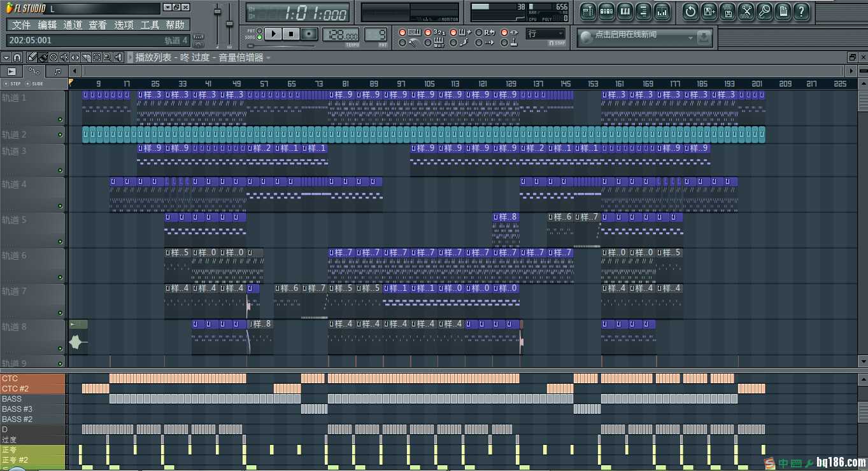The image size is (868, 471).
Task: Open the Browser panel icon
Action: [x=643, y=11]
